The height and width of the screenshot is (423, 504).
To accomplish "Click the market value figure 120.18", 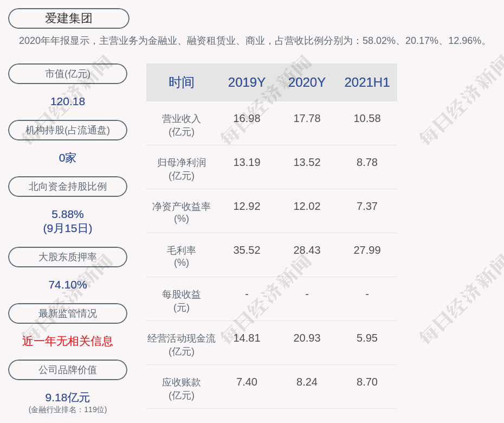I will [68, 101].
